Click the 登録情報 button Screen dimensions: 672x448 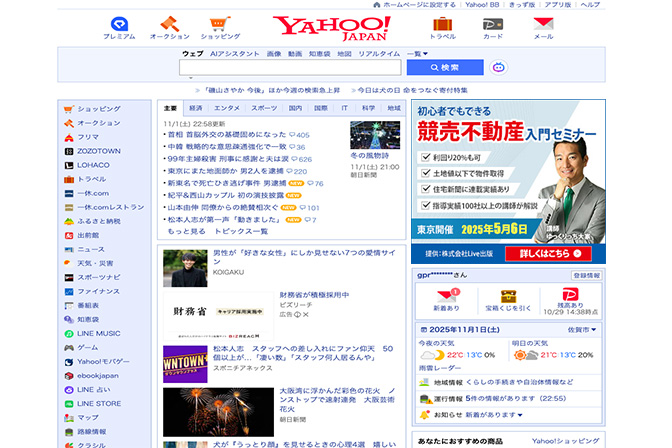(585, 274)
